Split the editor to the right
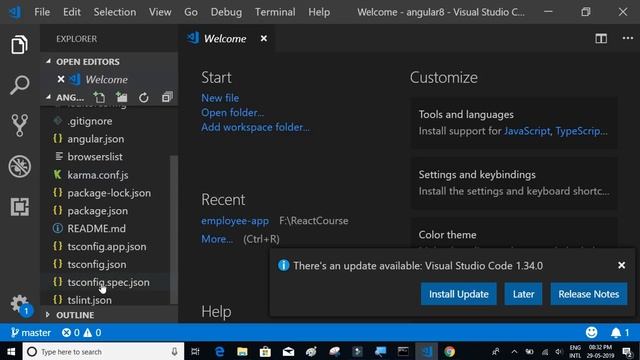 [x=601, y=38]
